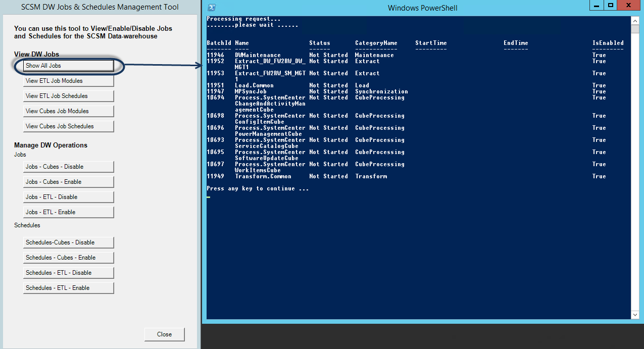The width and height of the screenshot is (644, 349).
Task: Click the EndTime column header
Action: coord(516,43)
